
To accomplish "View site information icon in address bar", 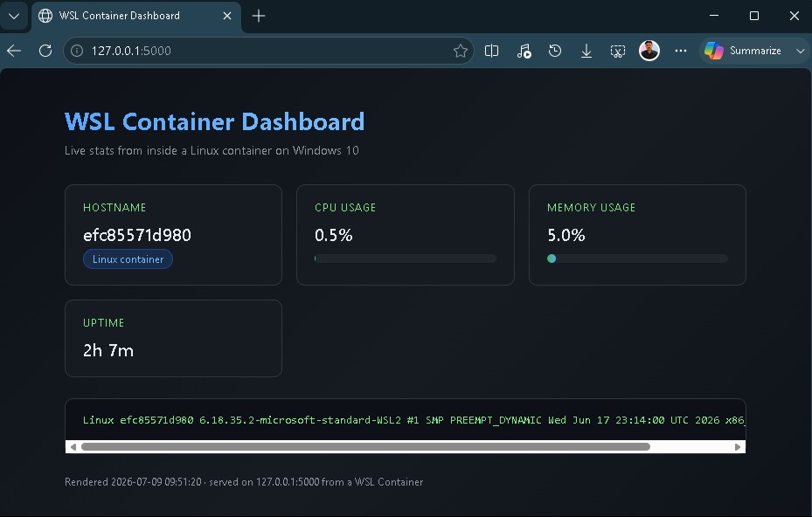I will coord(77,51).
